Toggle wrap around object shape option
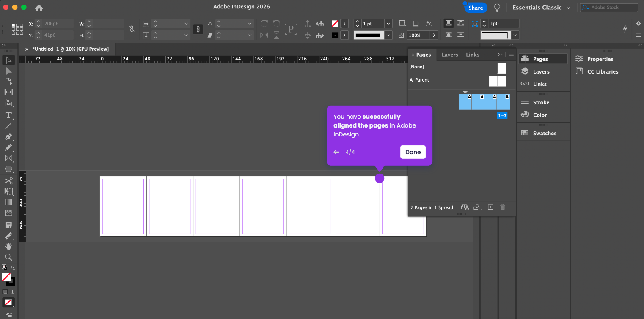The image size is (644, 319). 449,35
